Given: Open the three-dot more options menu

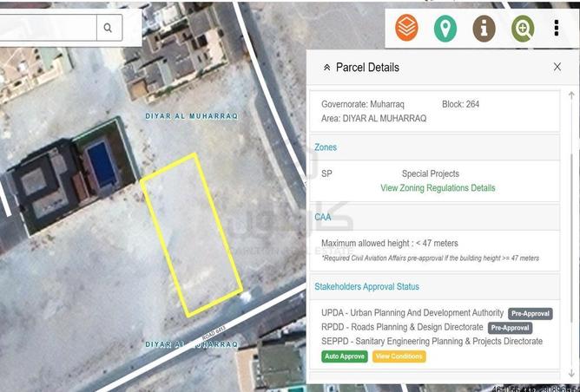Looking at the screenshot, I should pyautogui.click(x=557, y=28).
